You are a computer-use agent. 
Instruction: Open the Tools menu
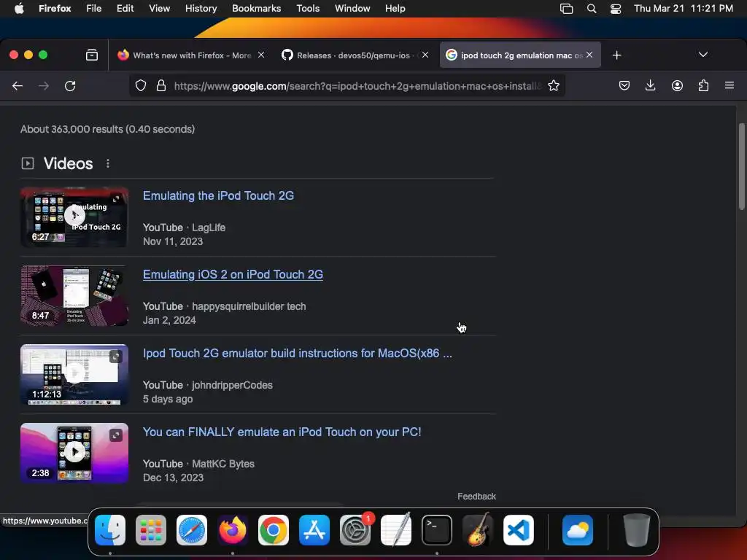[308, 9]
